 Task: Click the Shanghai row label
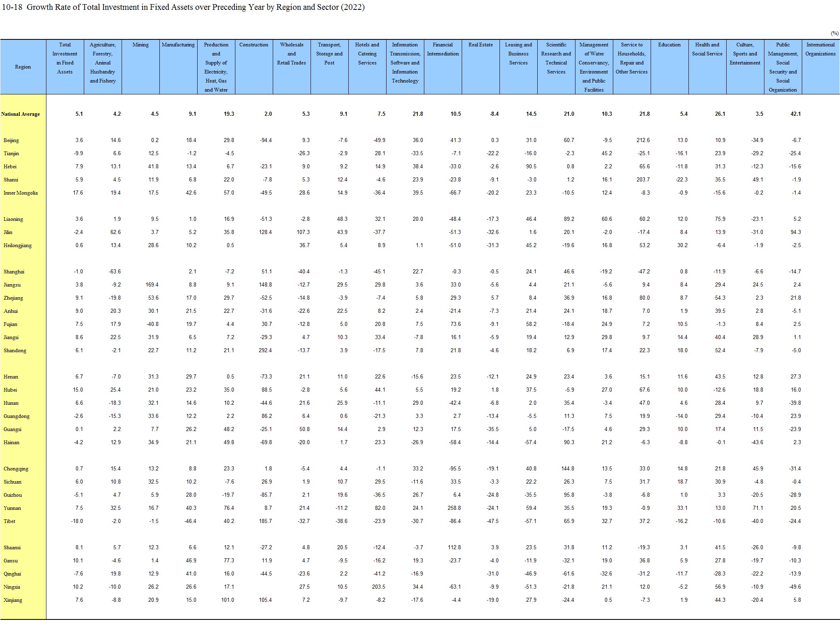[14, 272]
